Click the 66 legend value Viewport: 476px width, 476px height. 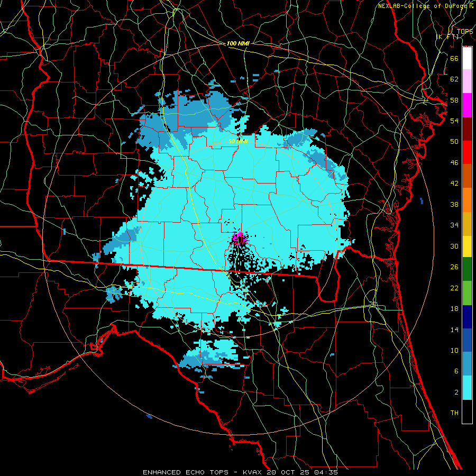click(454, 58)
